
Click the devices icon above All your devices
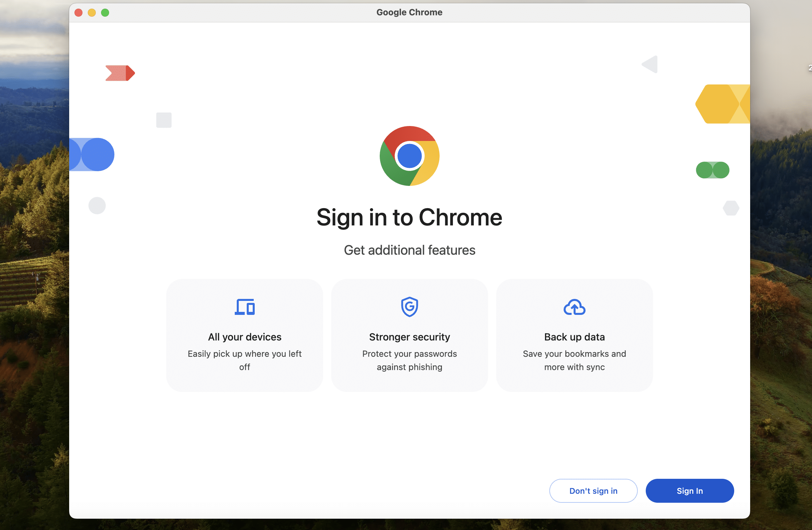[245, 307]
